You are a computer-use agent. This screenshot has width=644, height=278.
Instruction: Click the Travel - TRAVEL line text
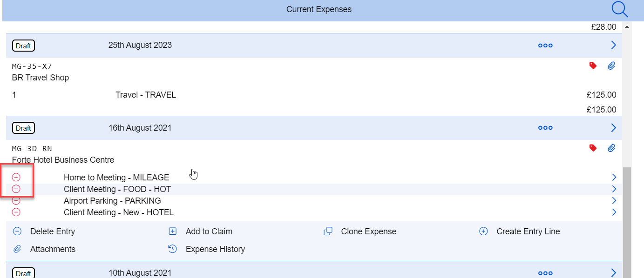(146, 95)
